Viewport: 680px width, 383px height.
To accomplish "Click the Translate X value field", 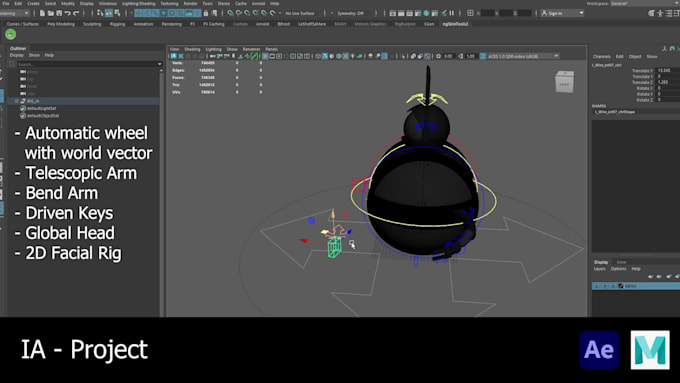I will (667, 70).
